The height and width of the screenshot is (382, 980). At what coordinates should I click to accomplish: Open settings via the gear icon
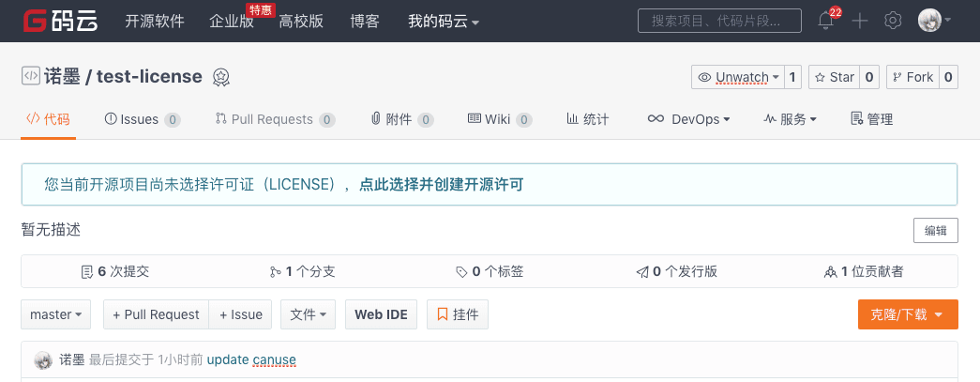coord(893,21)
